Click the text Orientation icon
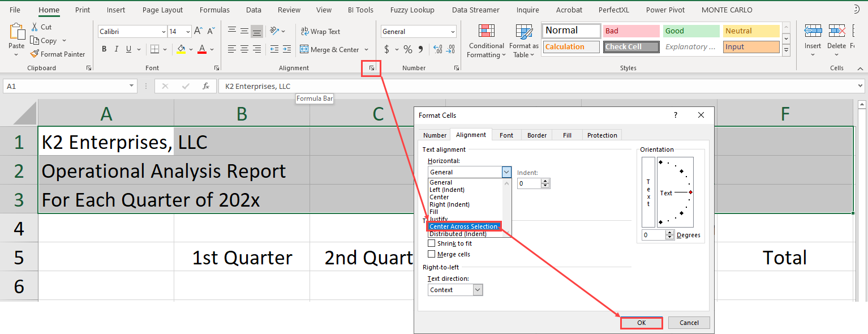868x334 pixels. point(274,31)
